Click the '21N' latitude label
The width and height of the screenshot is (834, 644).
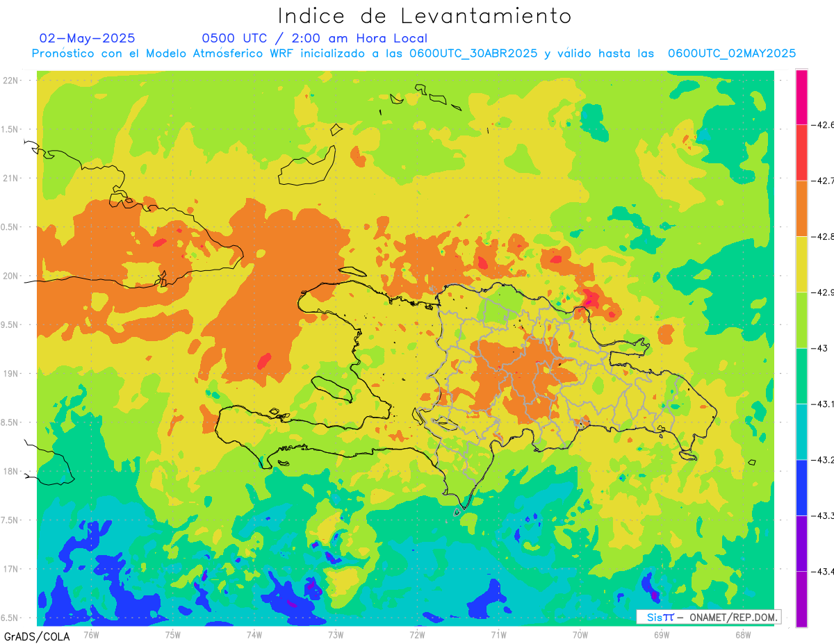(10, 179)
